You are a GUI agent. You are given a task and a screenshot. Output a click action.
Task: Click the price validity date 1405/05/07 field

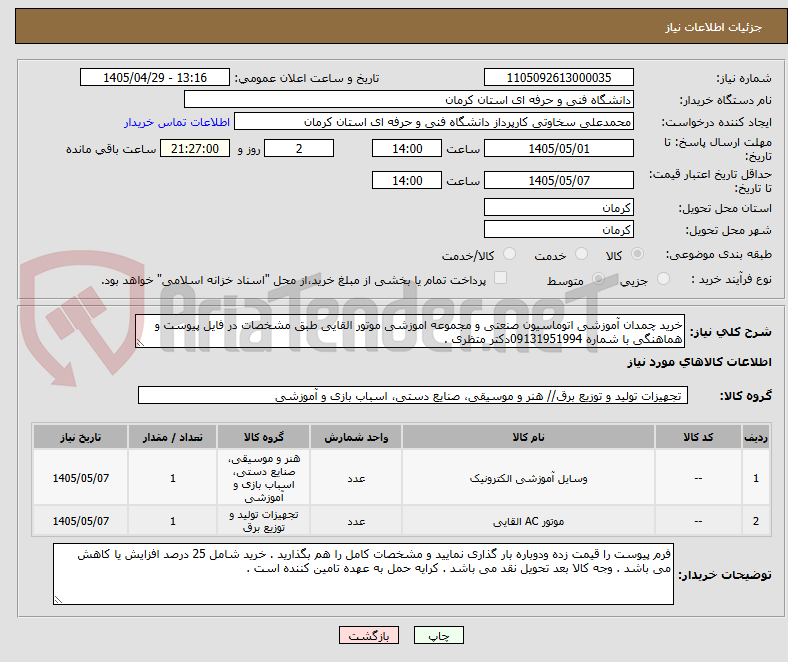[558, 180]
